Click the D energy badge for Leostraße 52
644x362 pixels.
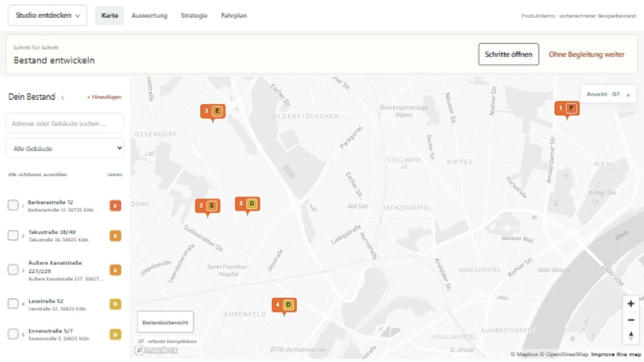click(x=115, y=304)
